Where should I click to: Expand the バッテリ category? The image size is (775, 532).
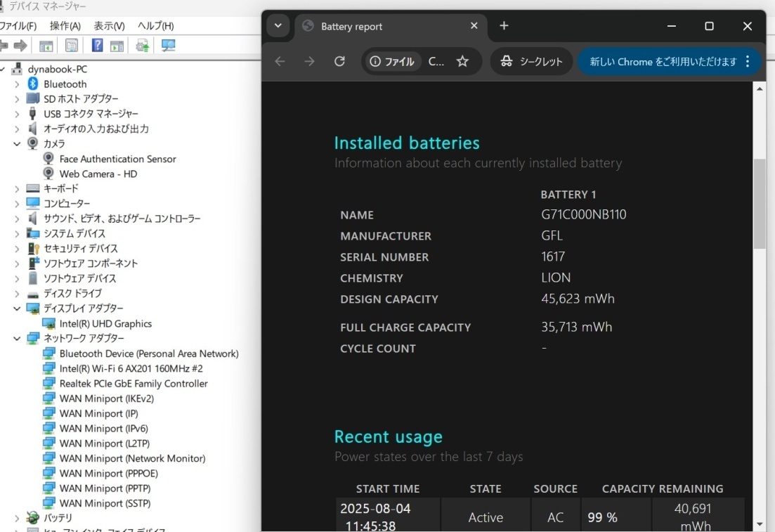[x=17, y=519]
